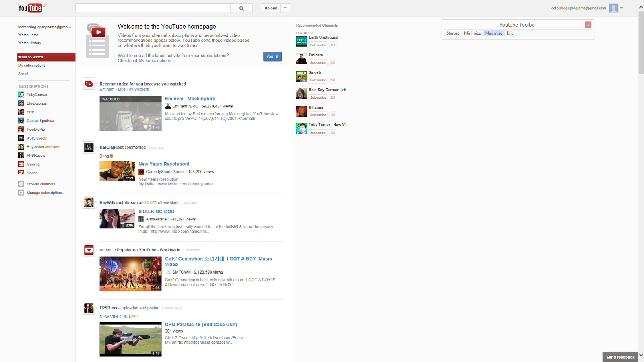The image size is (644, 362).
Task: Click the FPSRussia subscription icon
Action: click(x=21, y=155)
